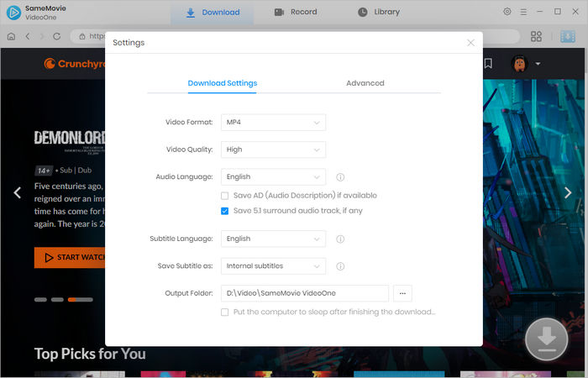Enable Save AD (Audio Description) checkbox
The width and height of the screenshot is (588, 378).
tap(224, 196)
